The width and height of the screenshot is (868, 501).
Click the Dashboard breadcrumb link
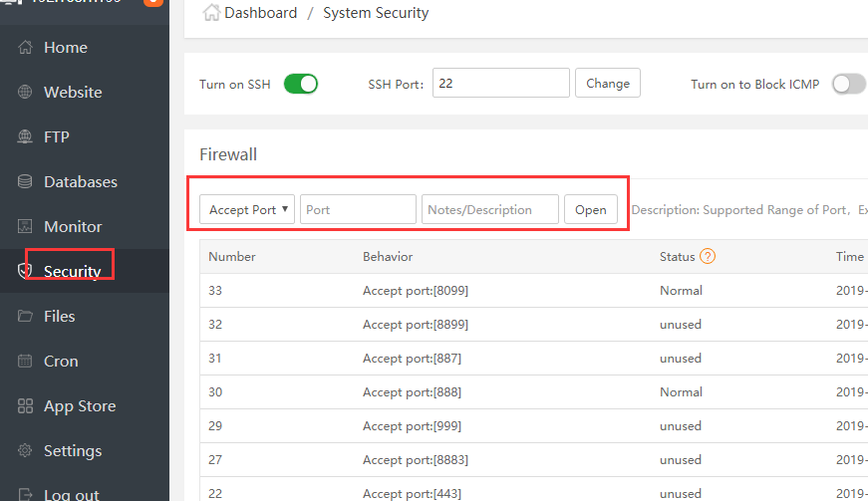pos(260,13)
